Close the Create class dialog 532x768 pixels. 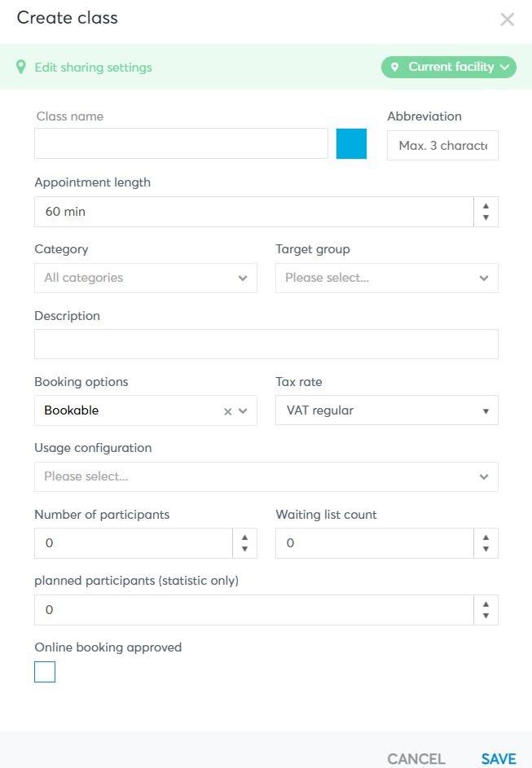tap(507, 19)
